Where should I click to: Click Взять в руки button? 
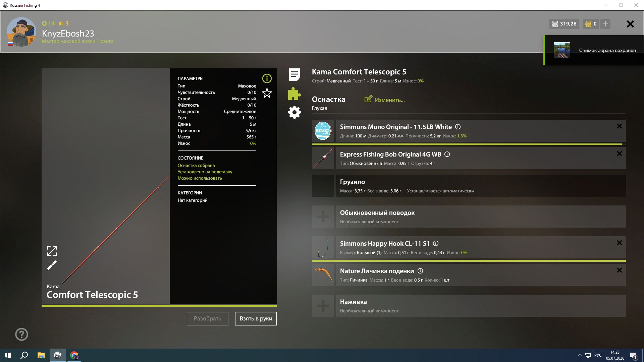click(x=256, y=319)
